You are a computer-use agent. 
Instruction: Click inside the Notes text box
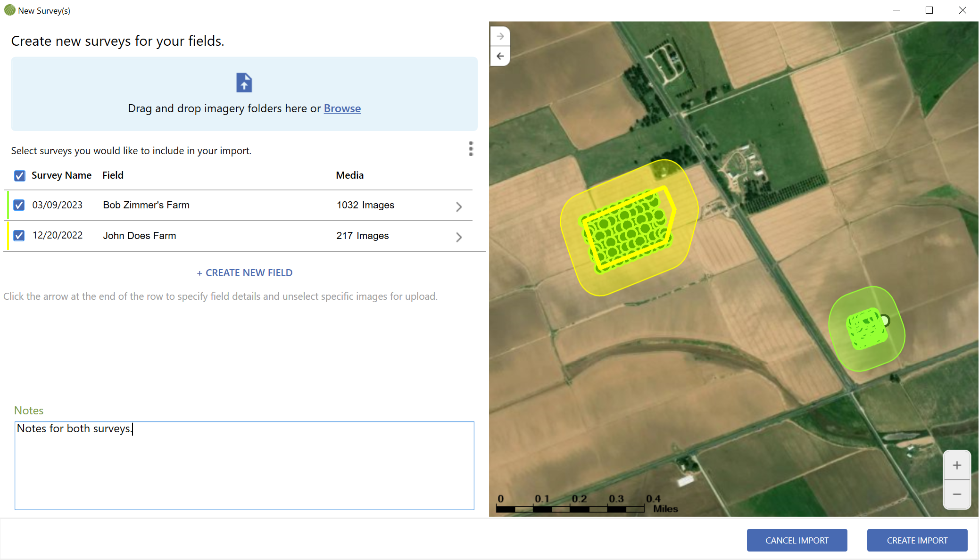244,465
